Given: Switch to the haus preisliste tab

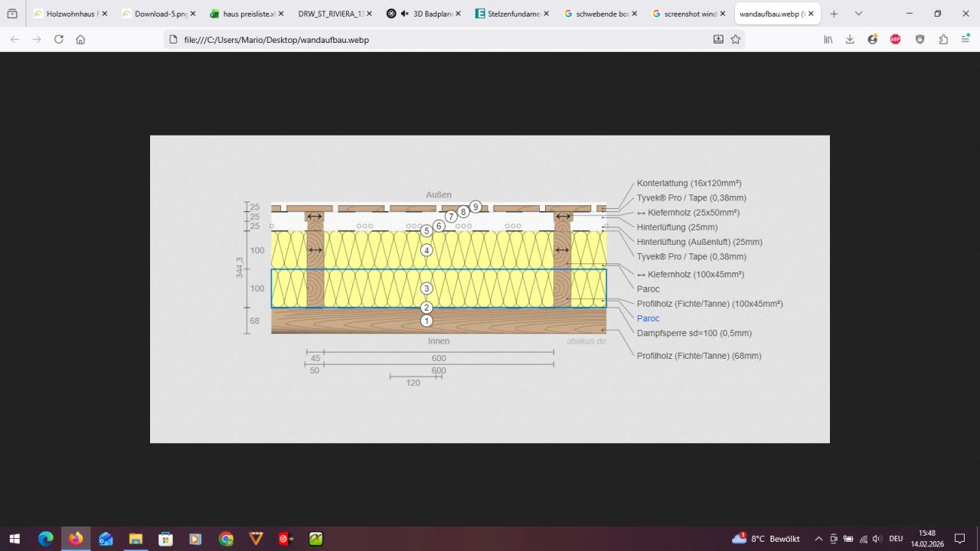Looking at the screenshot, I should (248, 14).
